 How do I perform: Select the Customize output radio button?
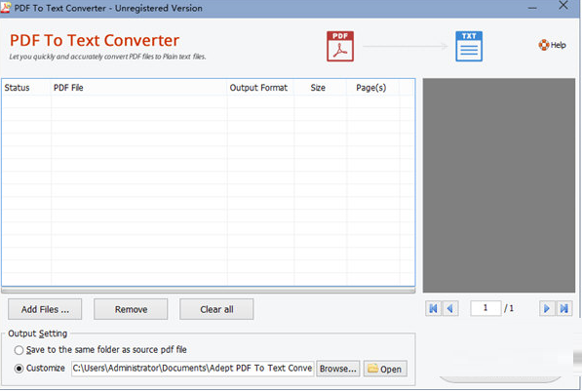click(19, 369)
